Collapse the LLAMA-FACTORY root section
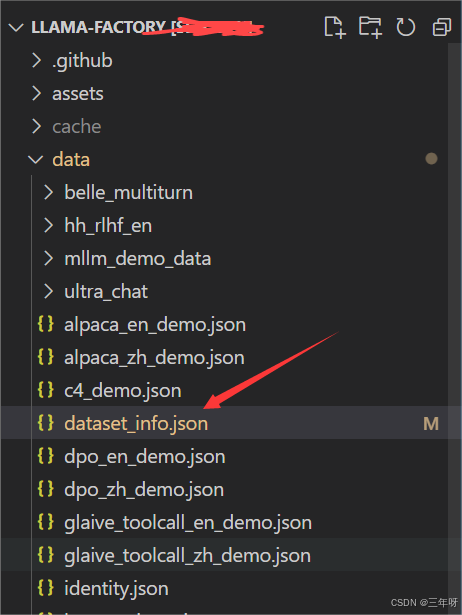Viewport: 462px width, 615px height. [16, 27]
